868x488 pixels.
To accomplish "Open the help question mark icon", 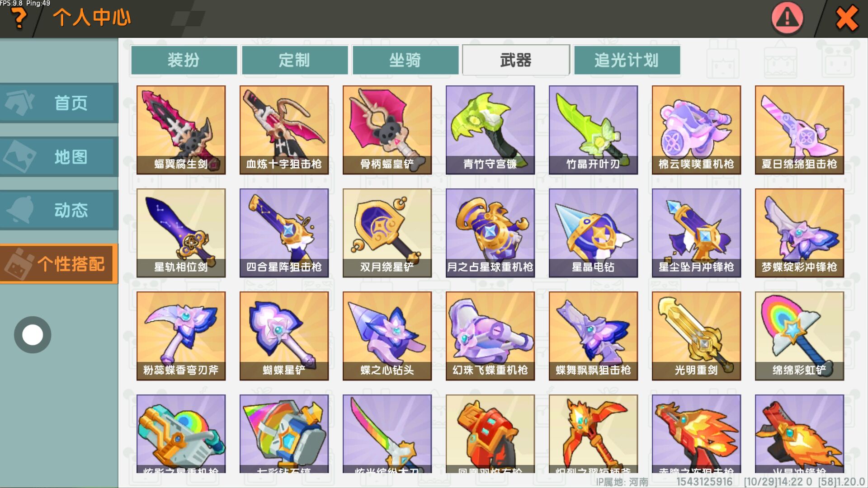I will [19, 19].
